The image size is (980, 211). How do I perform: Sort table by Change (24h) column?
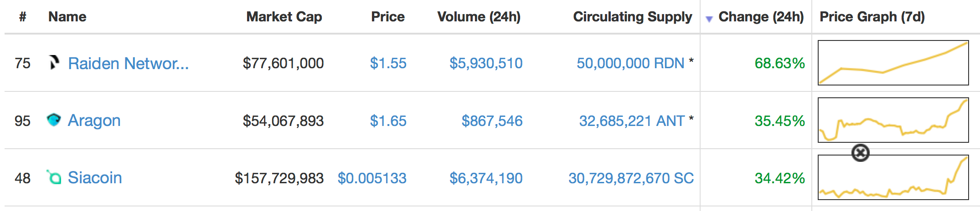pos(761,17)
